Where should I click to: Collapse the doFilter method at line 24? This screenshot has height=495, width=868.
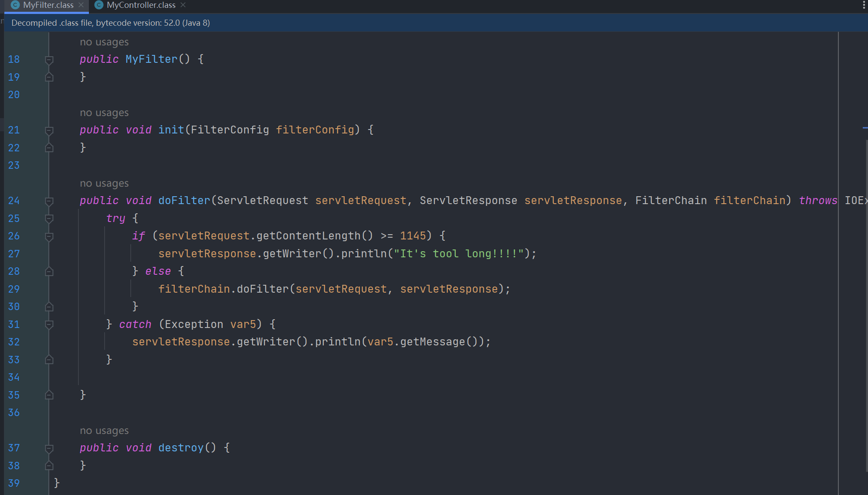tap(49, 201)
